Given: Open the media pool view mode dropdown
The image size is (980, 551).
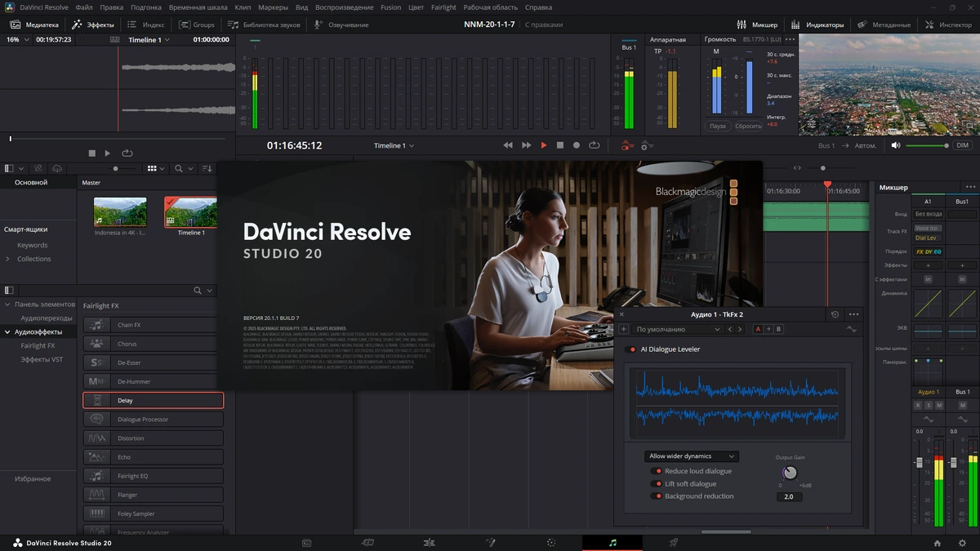Looking at the screenshot, I should click(x=155, y=168).
